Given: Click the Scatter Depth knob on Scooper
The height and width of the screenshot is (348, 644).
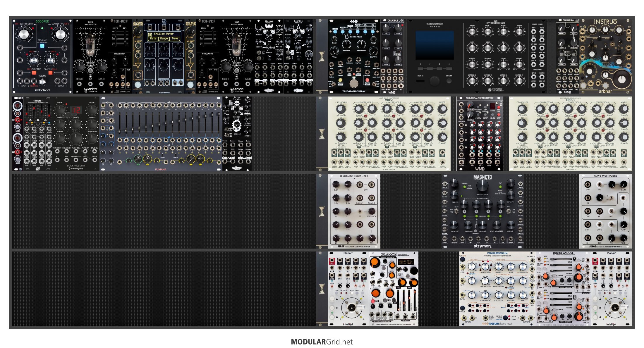Looking at the screenshot, I should point(24,34).
